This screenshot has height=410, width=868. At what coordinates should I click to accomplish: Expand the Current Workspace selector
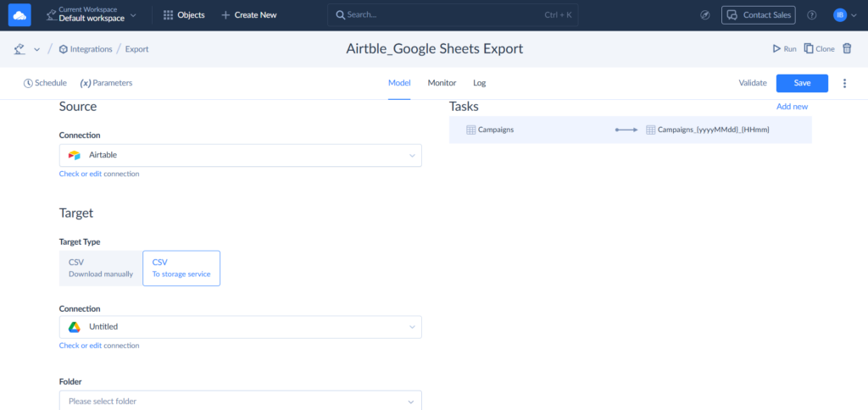(x=95, y=15)
